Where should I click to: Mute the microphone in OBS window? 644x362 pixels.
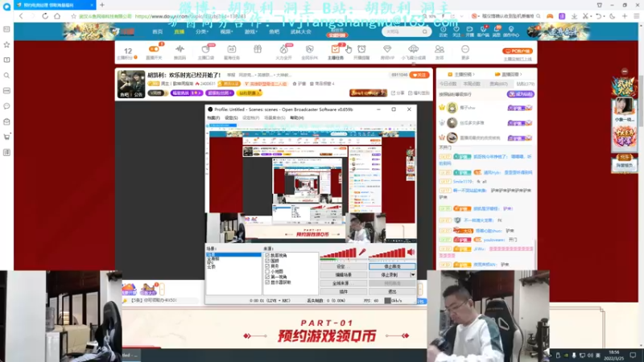coord(362,252)
